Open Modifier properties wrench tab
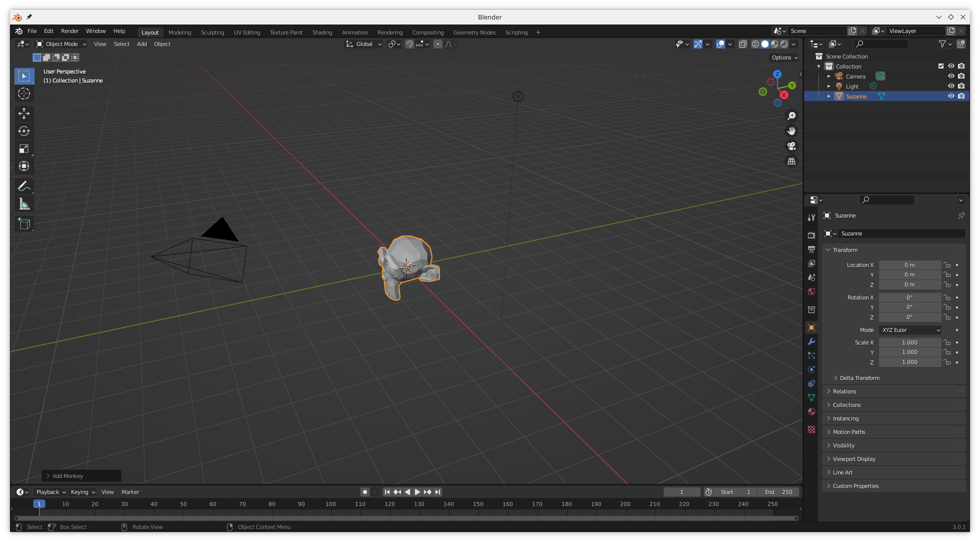Screen dimensions: 980x542 [x=811, y=341]
